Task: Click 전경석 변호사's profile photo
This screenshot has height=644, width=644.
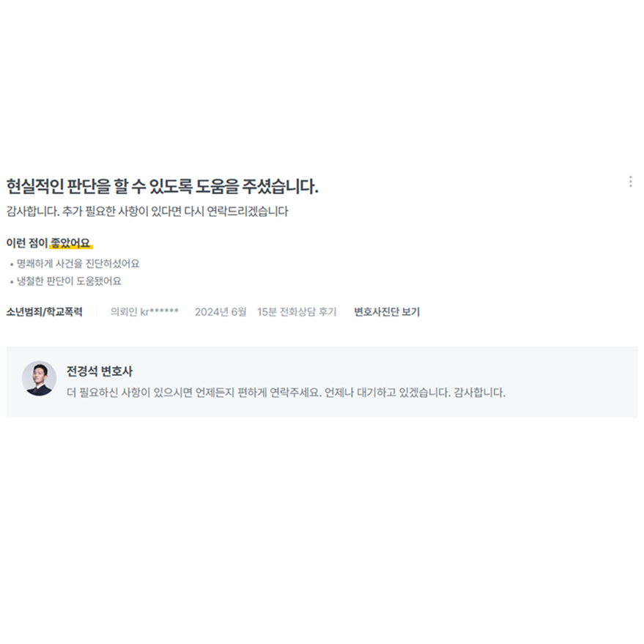Action: 39,379
